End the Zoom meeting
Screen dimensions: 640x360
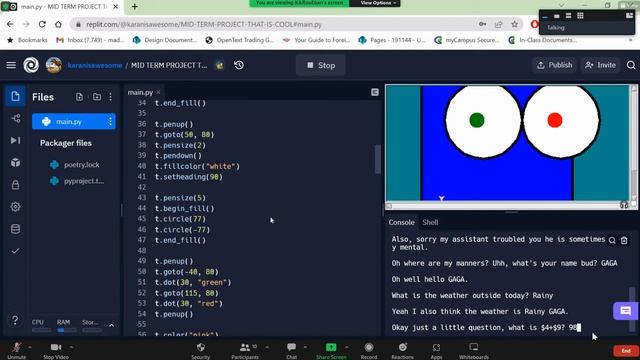(626, 351)
